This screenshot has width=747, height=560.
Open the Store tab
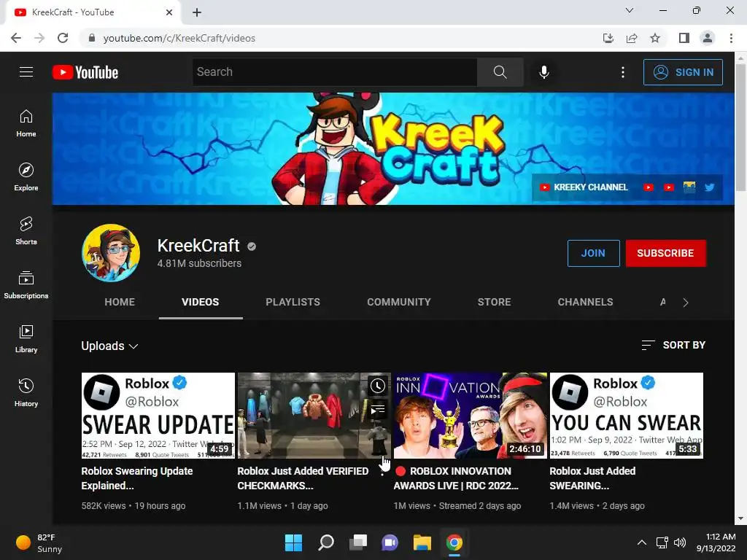click(x=494, y=302)
